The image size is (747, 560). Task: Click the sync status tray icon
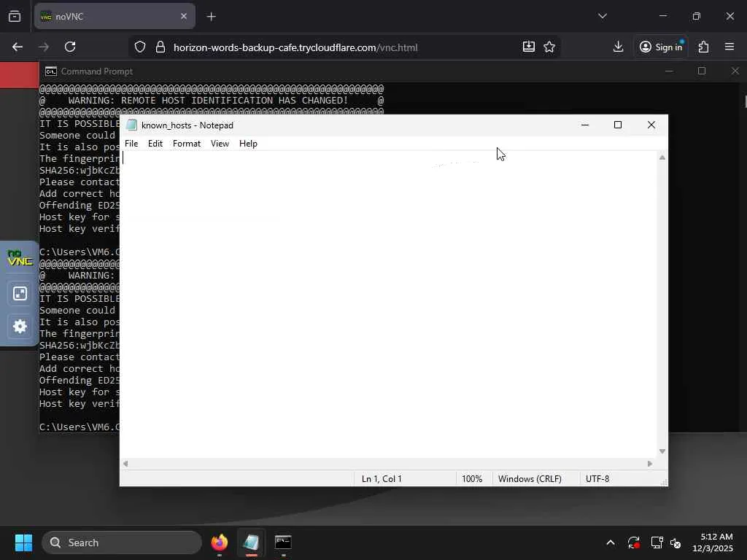pyautogui.click(x=634, y=542)
